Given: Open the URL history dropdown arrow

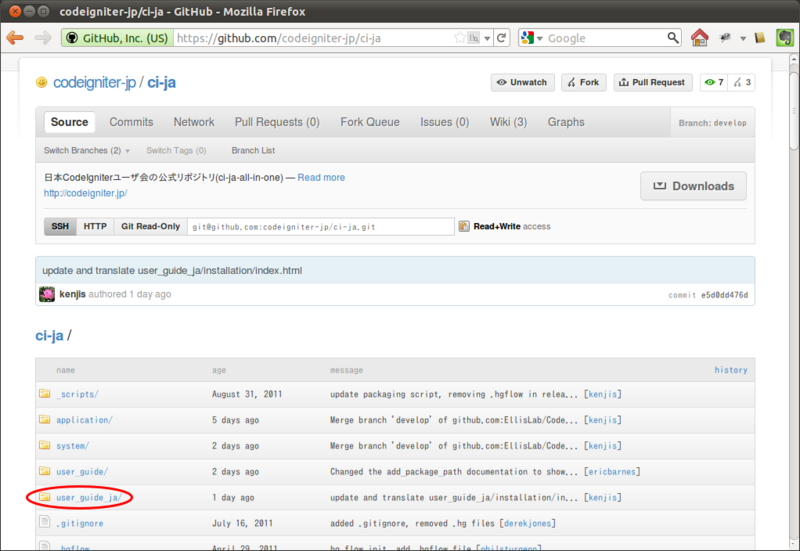Looking at the screenshot, I should pyautogui.click(x=487, y=38).
